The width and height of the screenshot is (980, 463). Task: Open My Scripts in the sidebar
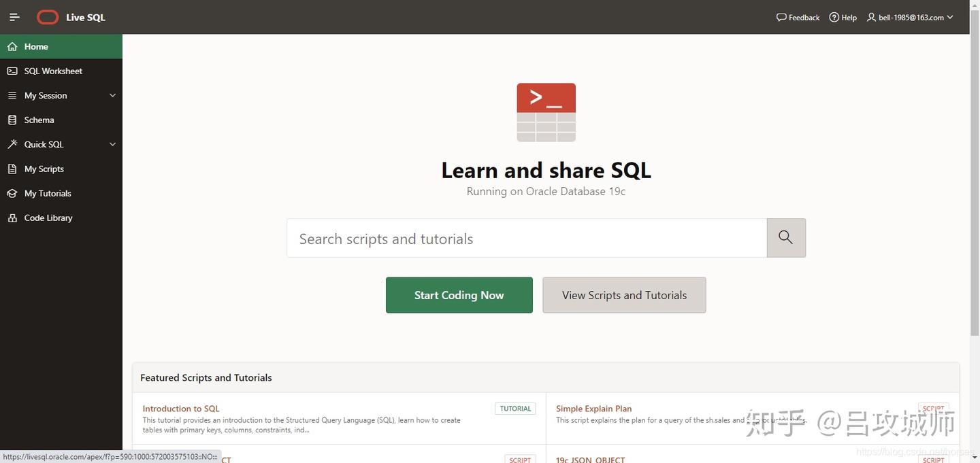click(44, 169)
